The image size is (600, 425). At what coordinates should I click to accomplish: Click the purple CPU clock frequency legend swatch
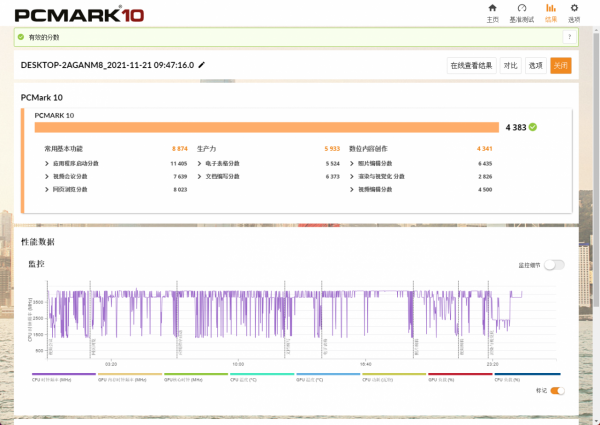coord(62,375)
